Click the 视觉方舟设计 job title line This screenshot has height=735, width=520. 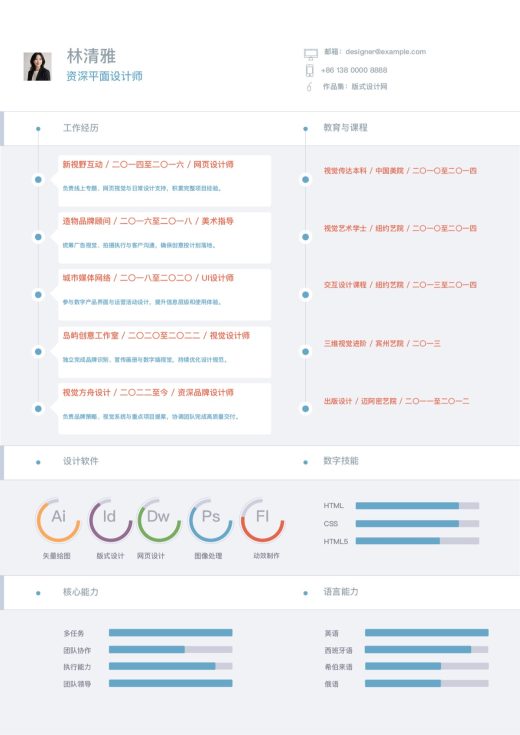point(148,392)
